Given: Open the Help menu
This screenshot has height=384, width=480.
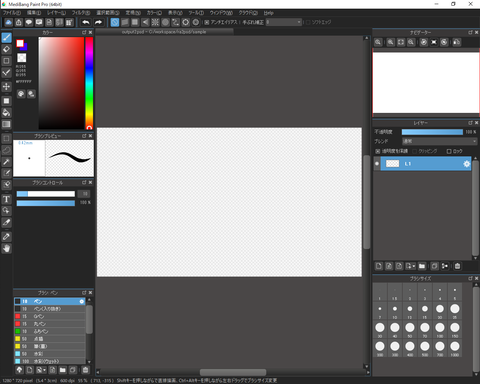Looking at the screenshot, I should 269,13.
